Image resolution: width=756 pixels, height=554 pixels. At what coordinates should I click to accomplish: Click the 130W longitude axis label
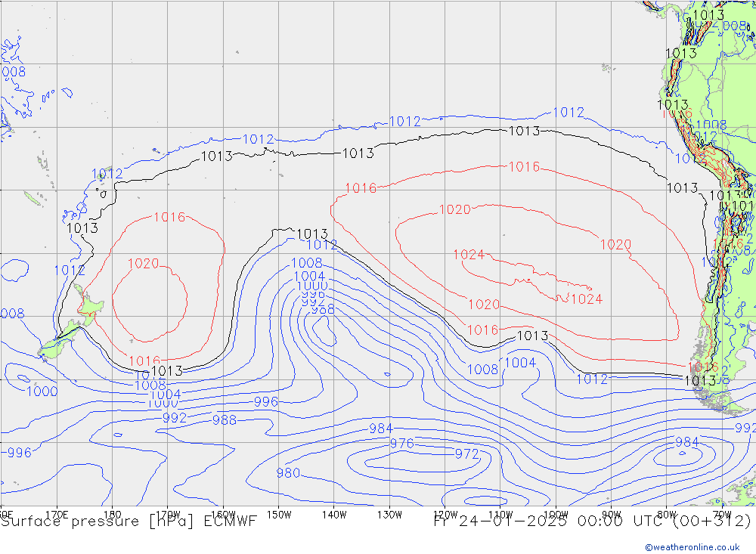pos(389,515)
